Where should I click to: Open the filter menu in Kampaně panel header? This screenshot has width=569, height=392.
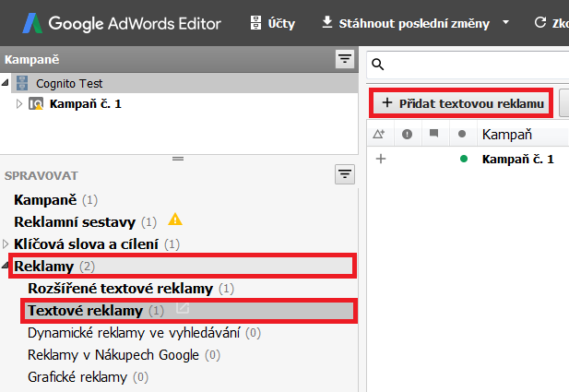(344, 59)
